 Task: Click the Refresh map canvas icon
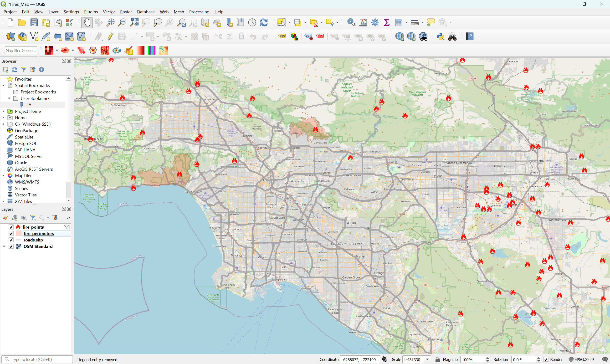point(264,22)
